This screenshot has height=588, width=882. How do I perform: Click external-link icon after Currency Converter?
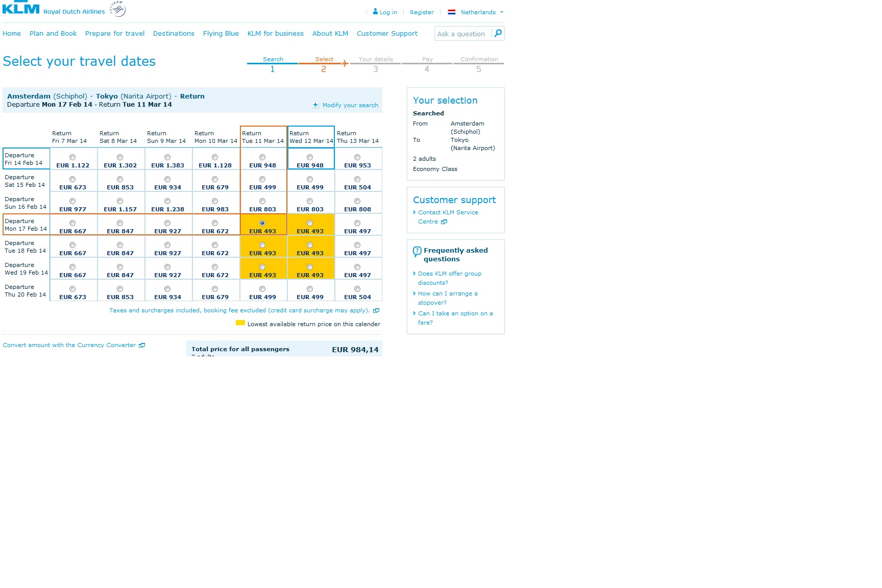coord(142,346)
